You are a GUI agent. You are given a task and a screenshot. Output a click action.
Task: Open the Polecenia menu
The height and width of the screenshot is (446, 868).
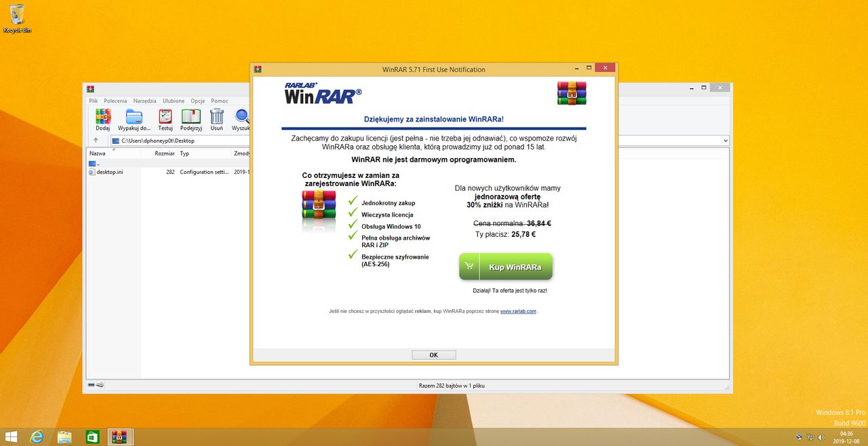pyautogui.click(x=115, y=101)
